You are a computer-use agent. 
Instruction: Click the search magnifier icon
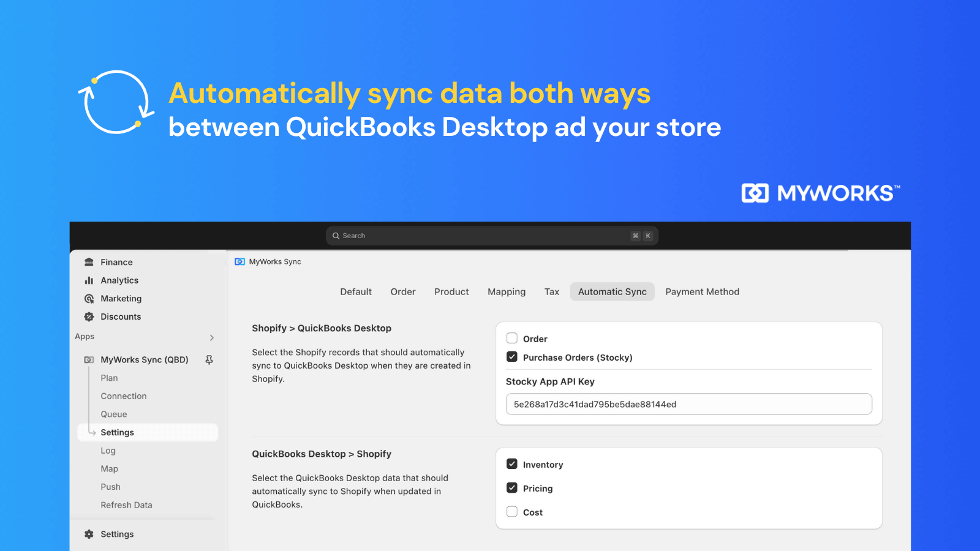(336, 235)
